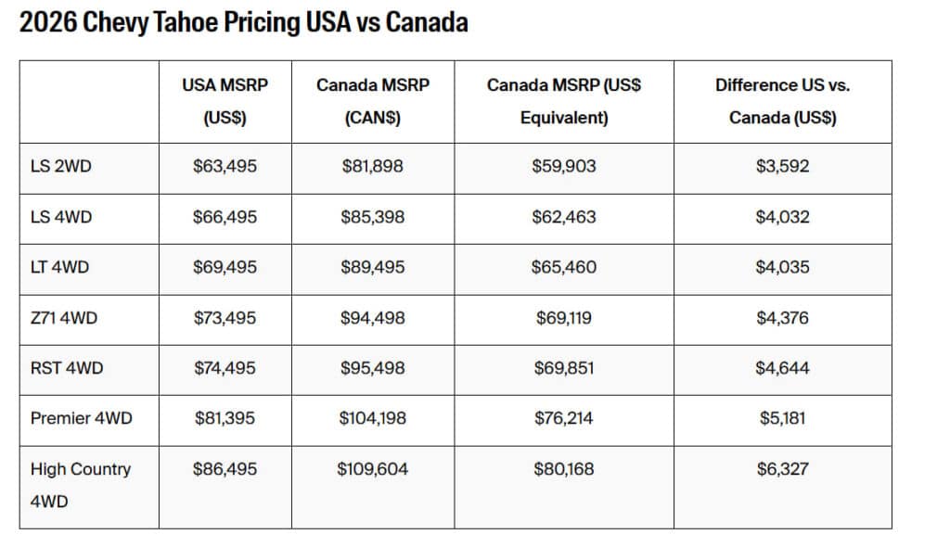Click the $65,460 US equivalent cell

pos(564,267)
